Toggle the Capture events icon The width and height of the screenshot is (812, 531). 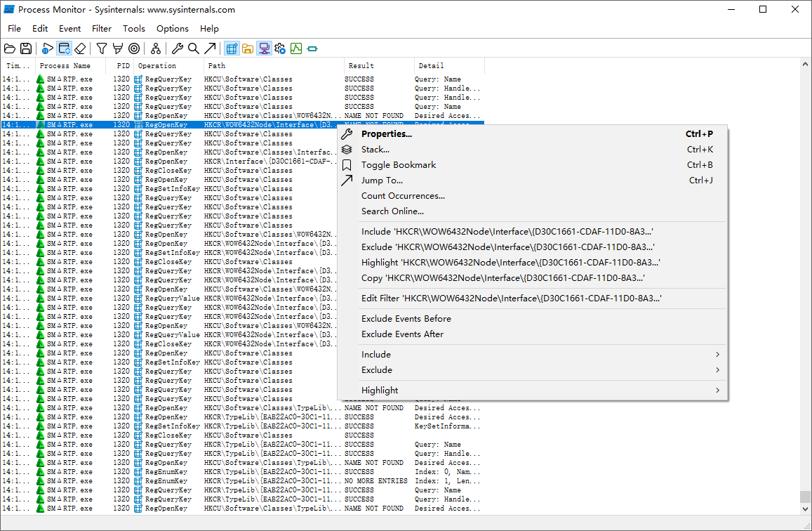pos(47,48)
